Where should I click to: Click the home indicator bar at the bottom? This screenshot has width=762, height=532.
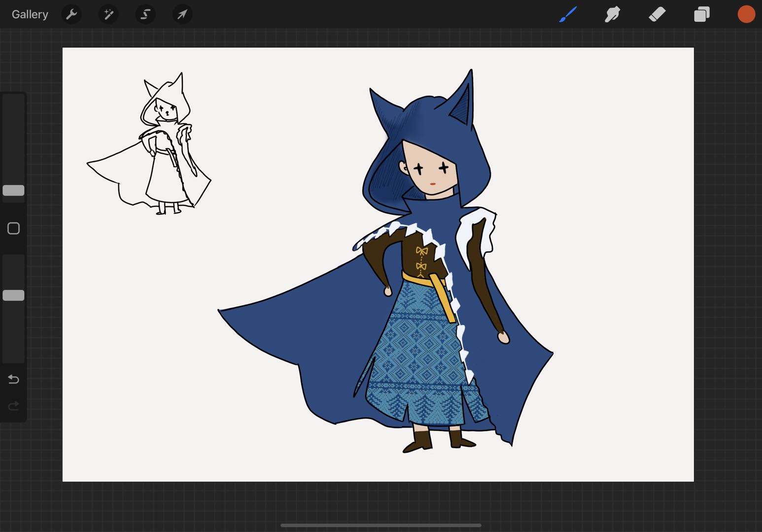point(381,525)
